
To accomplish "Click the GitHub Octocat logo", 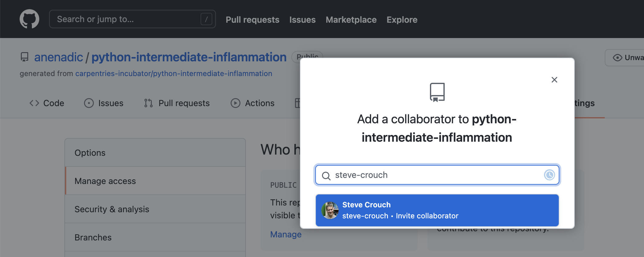I will (29, 19).
